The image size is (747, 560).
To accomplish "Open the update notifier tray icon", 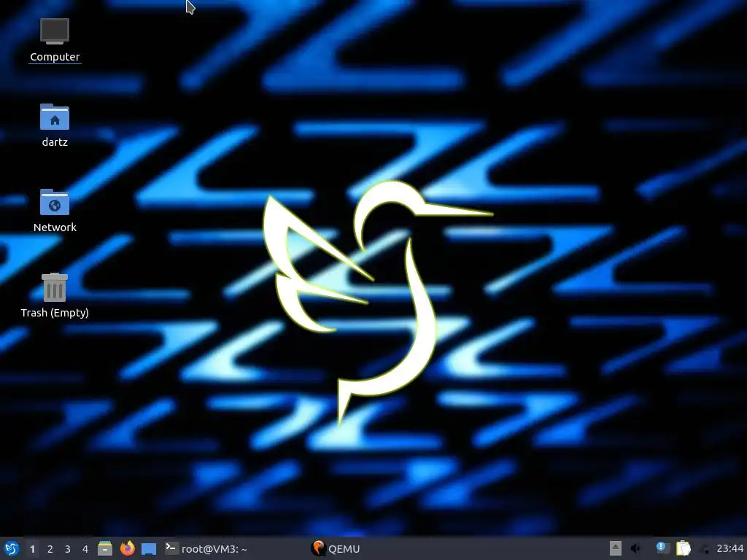I will point(662,548).
